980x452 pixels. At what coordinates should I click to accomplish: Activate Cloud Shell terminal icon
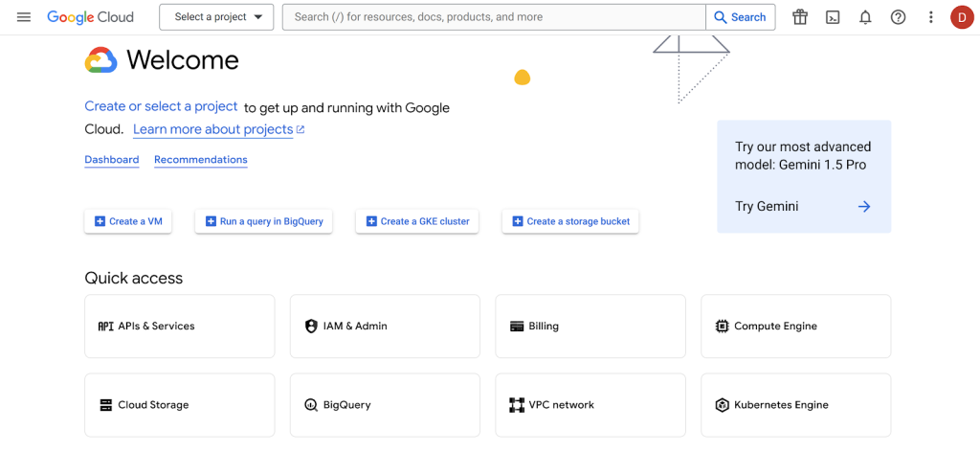point(833,17)
